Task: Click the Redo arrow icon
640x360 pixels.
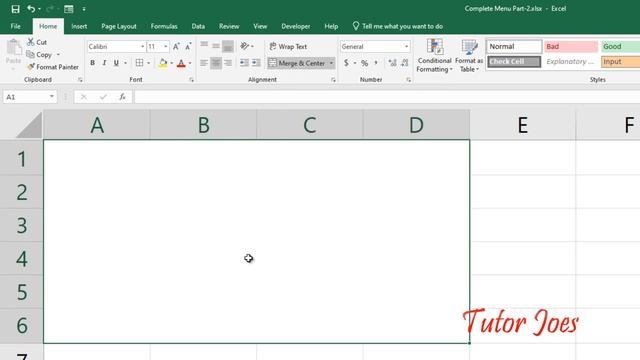Action: [50, 9]
